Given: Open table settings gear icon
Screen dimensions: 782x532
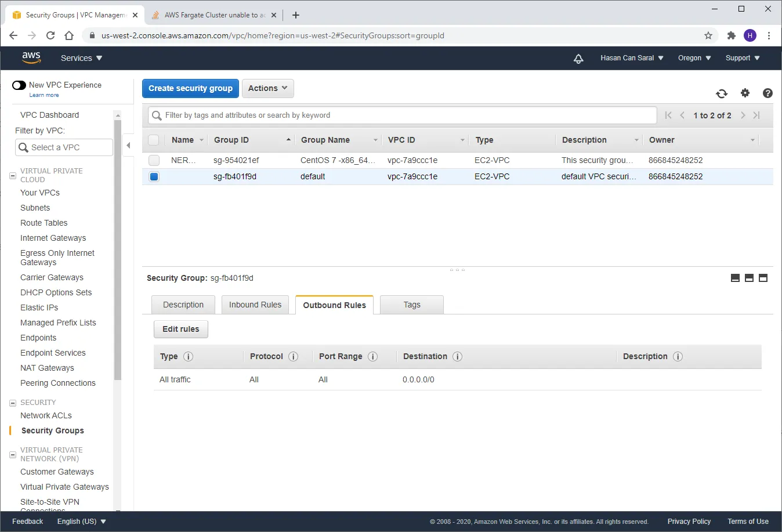Looking at the screenshot, I should tap(745, 93).
